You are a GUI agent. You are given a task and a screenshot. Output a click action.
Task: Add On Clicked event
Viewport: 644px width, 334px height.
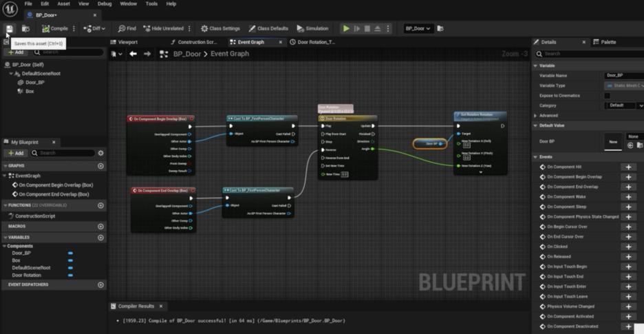point(628,247)
